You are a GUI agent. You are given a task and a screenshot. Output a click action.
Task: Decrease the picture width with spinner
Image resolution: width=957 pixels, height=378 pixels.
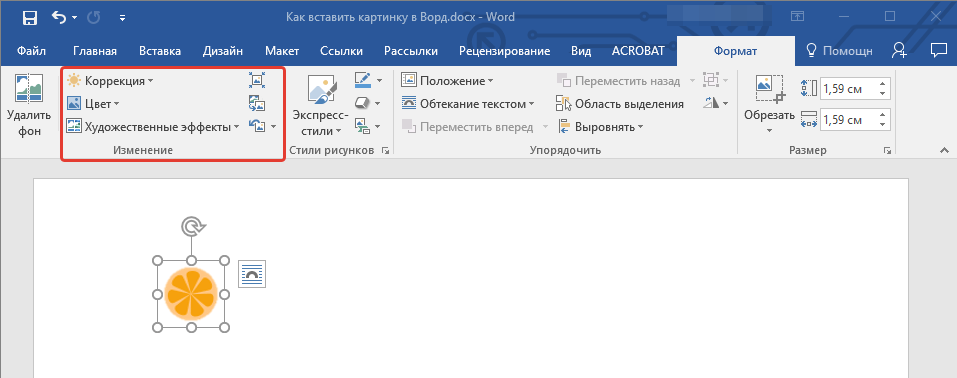coord(883,125)
